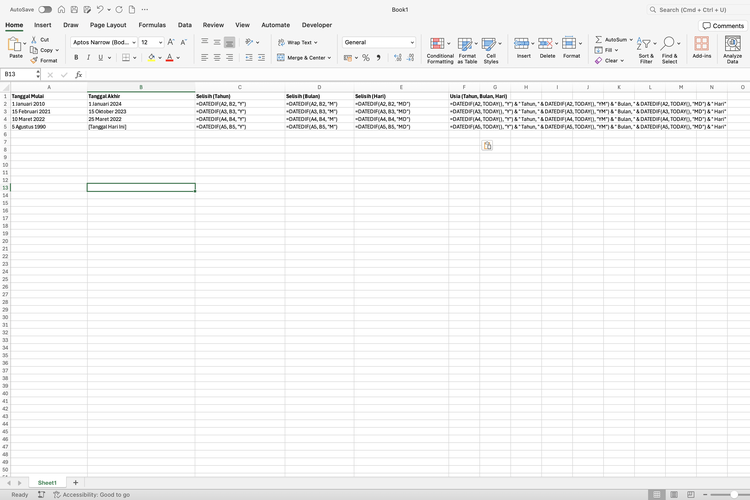Click the Cut scissors button

point(40,40)
